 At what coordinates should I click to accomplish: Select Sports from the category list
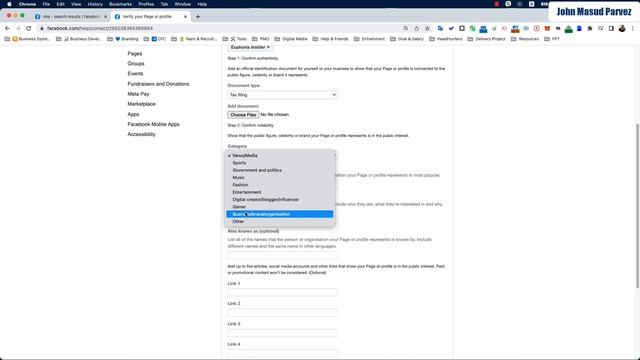point(280,163)
